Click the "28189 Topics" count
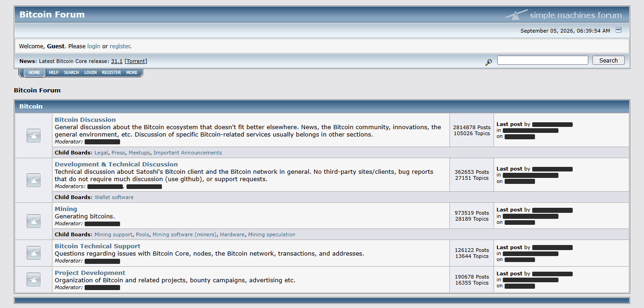 click(x=472, y=219)
